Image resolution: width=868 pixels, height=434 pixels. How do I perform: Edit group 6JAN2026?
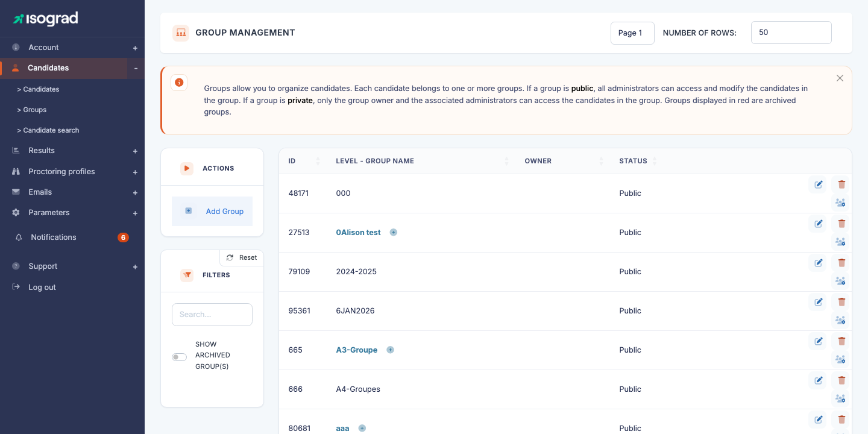[818, 302]
